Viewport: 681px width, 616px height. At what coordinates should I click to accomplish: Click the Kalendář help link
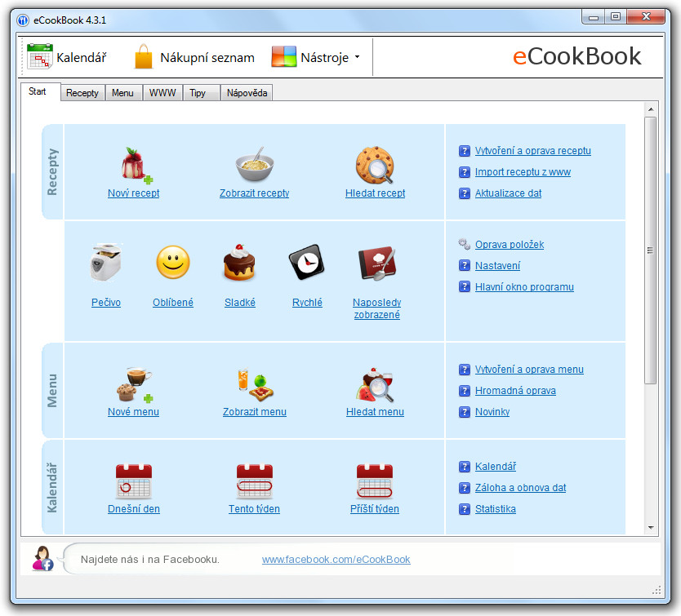[496, 467]
